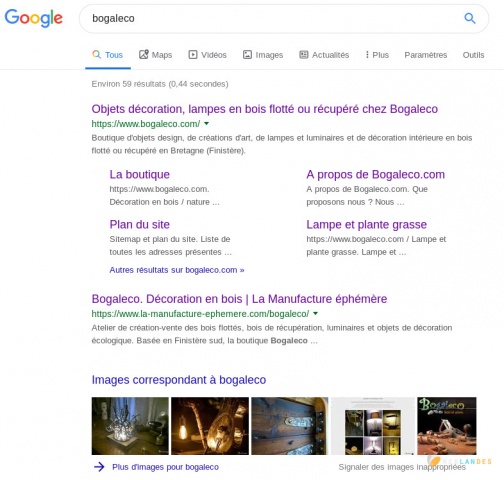Click the arrow icon before Plus d'images
Viewport: 504px width, 480px height.
pos(99,467)
